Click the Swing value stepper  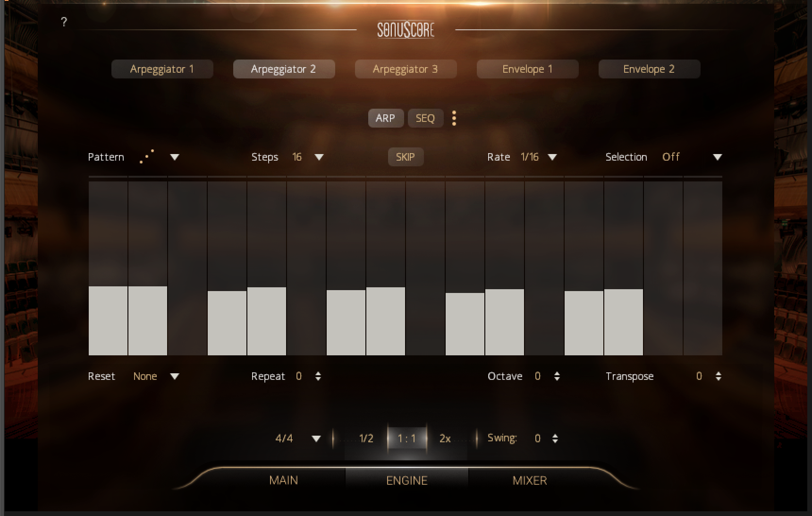[555, 439]
